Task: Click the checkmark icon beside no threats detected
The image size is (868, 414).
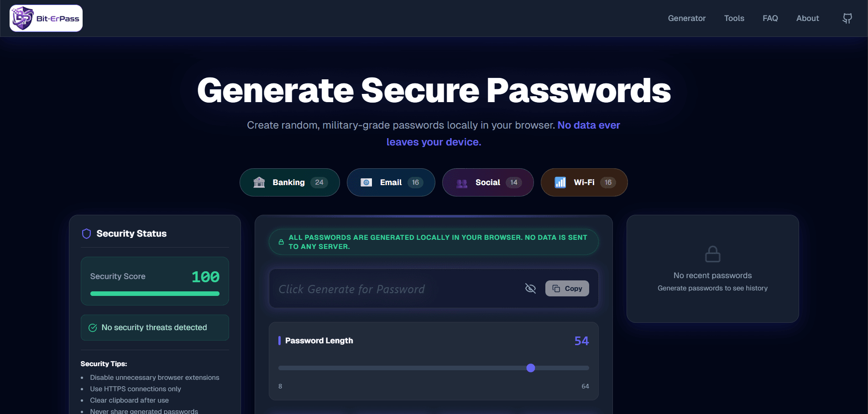Action: coord(94,327)
